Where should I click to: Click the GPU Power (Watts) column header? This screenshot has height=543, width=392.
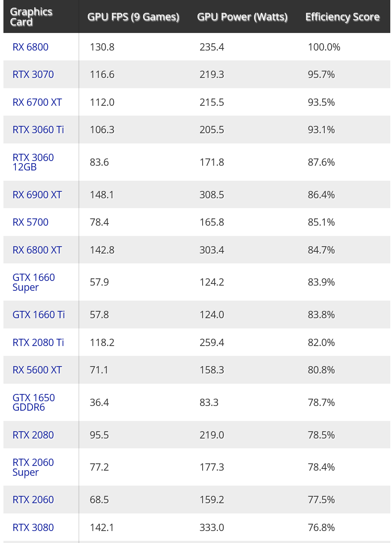coord(242,17)
